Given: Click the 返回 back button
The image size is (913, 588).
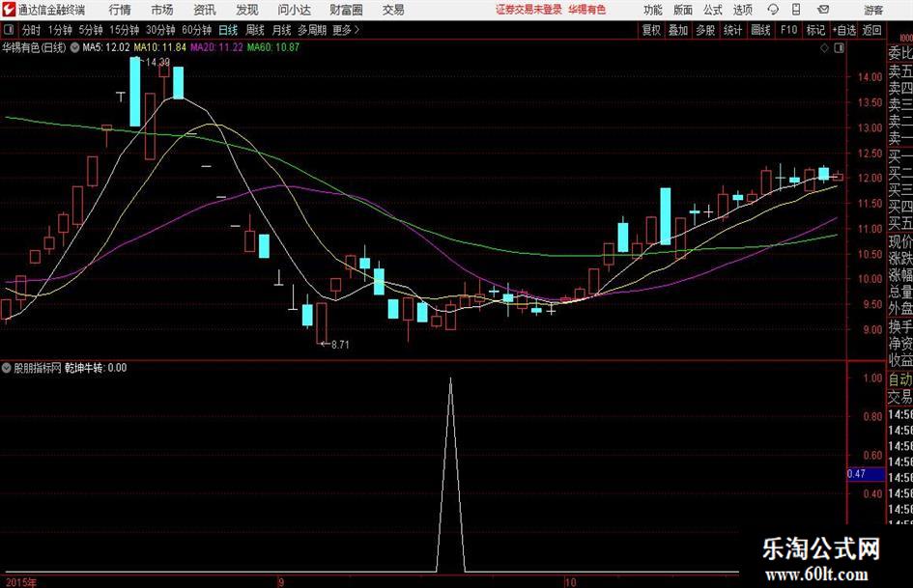Looking at the screenshot, I should [871, 30].
